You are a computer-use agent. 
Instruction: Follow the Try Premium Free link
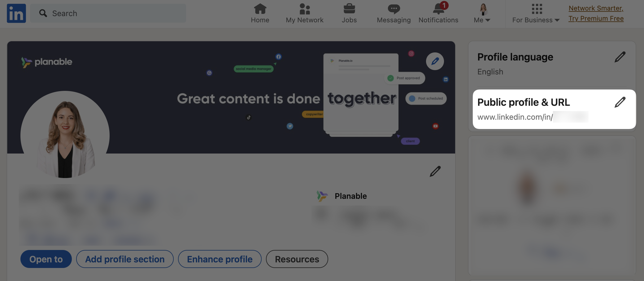point(596,19)
